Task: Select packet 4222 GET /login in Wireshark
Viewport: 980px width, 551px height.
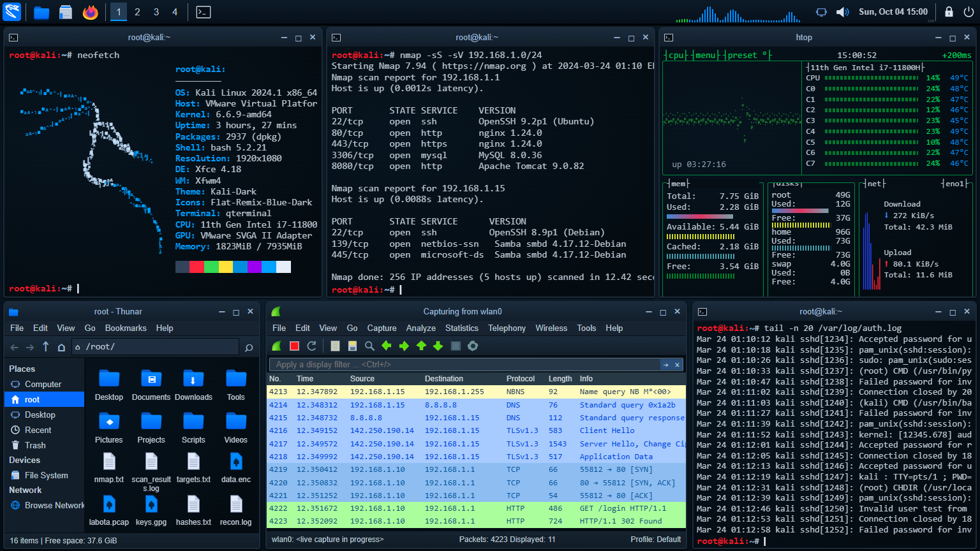Action: coord(476,508)
